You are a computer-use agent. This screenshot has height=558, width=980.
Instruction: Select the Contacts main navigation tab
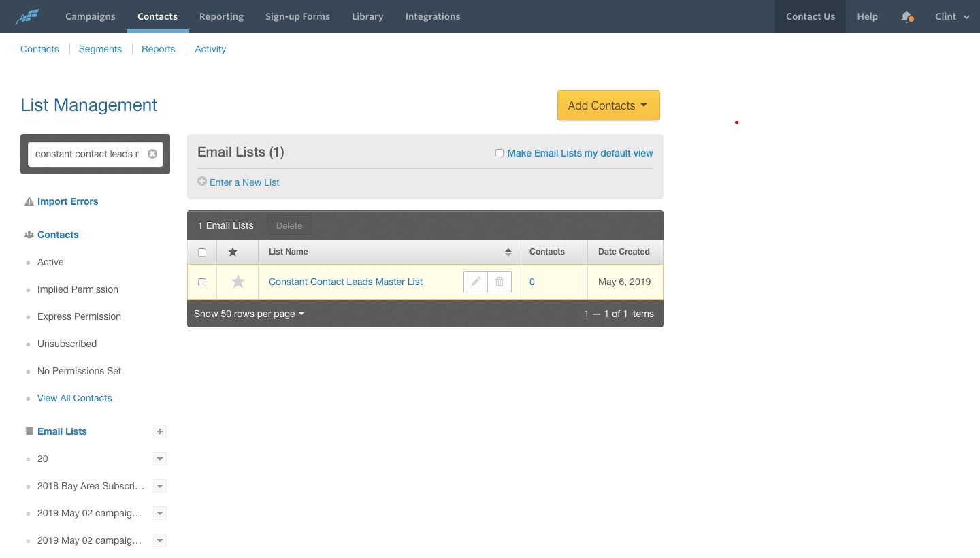[157, 16]
